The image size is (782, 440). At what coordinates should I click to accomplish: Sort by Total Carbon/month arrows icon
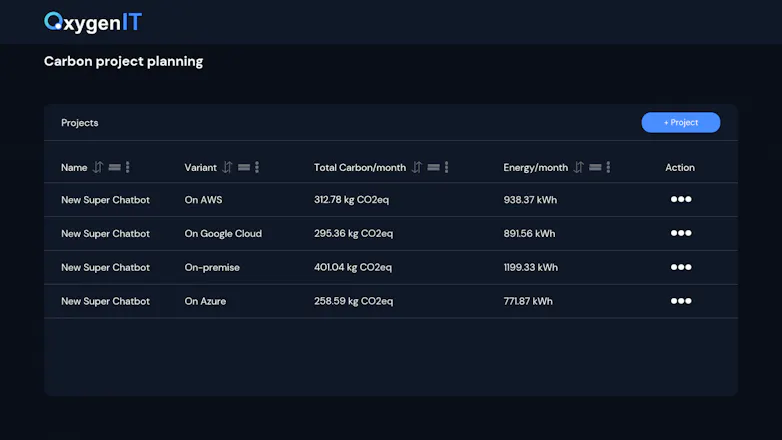click(416, 167)
